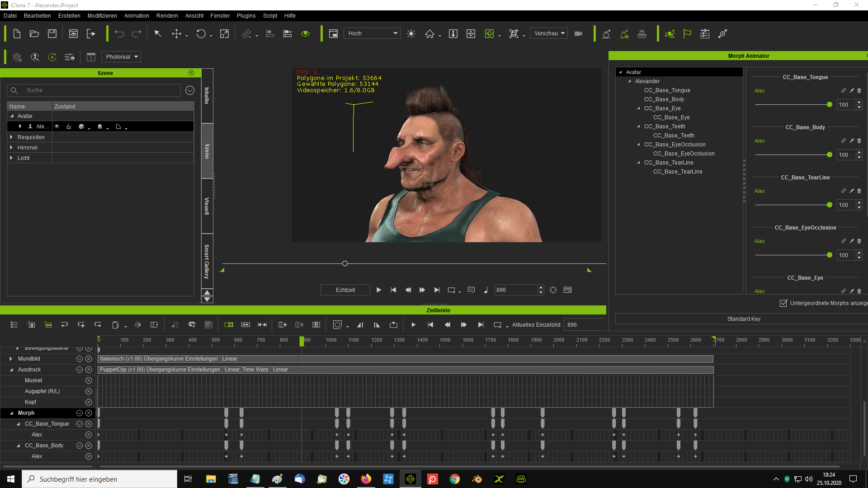
Task: Jump to the end frame in player bar
Action: [x=437, y=290]
